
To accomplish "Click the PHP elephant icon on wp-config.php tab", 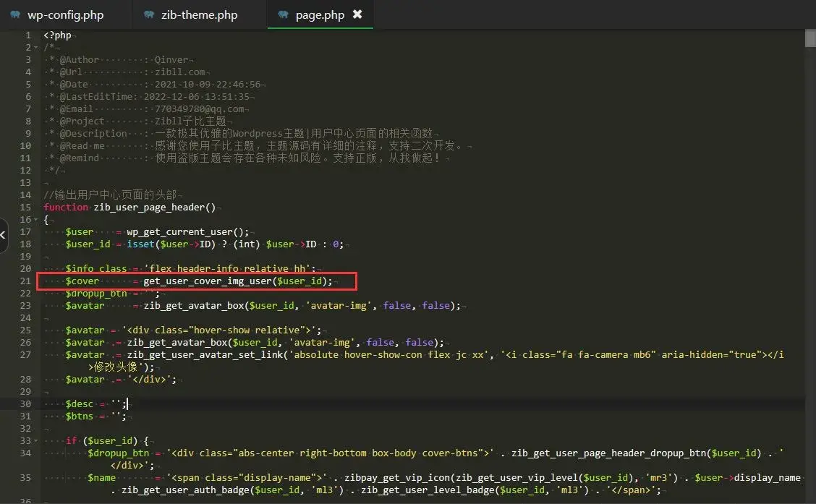I will (15, 14).
